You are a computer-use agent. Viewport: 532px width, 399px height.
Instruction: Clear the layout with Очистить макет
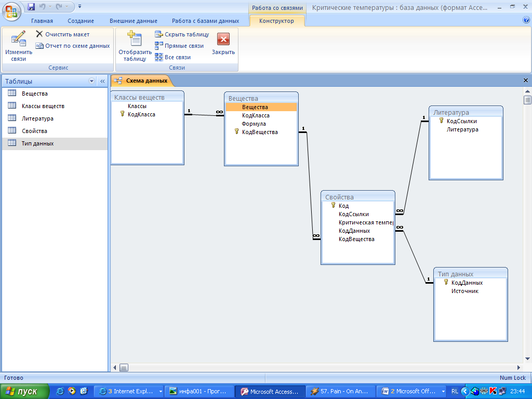click(63, 34)
